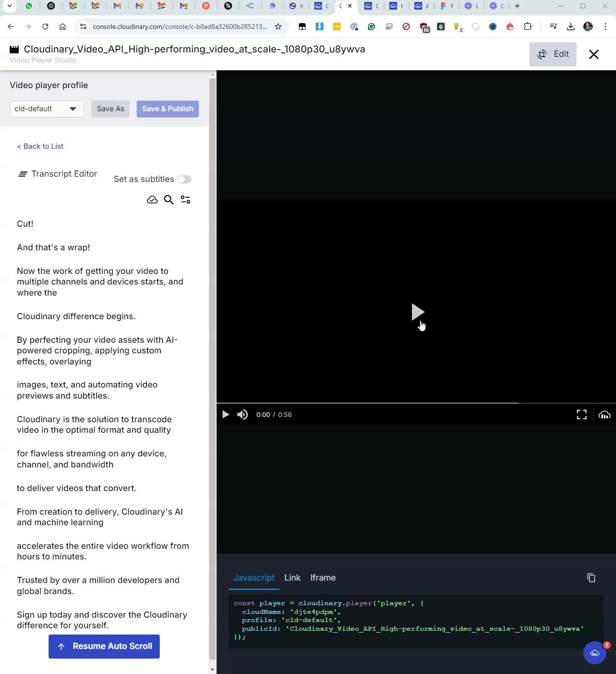Bookmark the page with the star icon
Image resolution: width=616 pixels, height=674 pixels.
tap(278, 26)
